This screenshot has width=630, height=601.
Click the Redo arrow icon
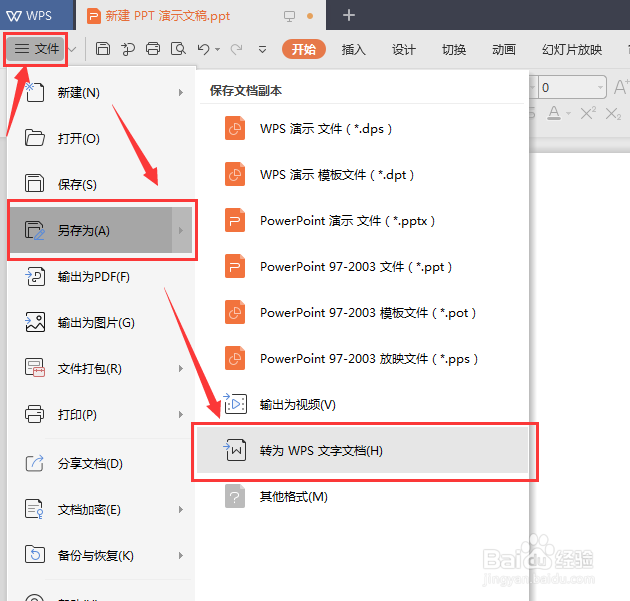pyautogui.click(x=236, y=49)
